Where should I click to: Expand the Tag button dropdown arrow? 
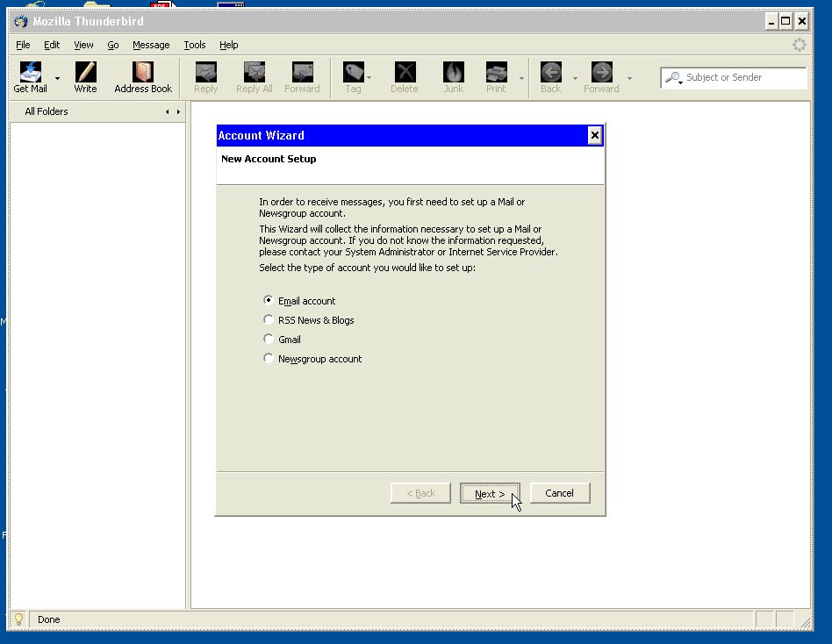[369, 78]
